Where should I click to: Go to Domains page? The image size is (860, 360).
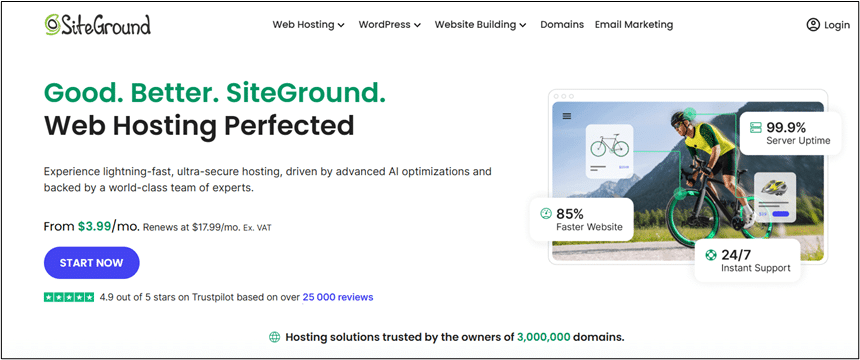pyautogui.click(x=562, y=25)
